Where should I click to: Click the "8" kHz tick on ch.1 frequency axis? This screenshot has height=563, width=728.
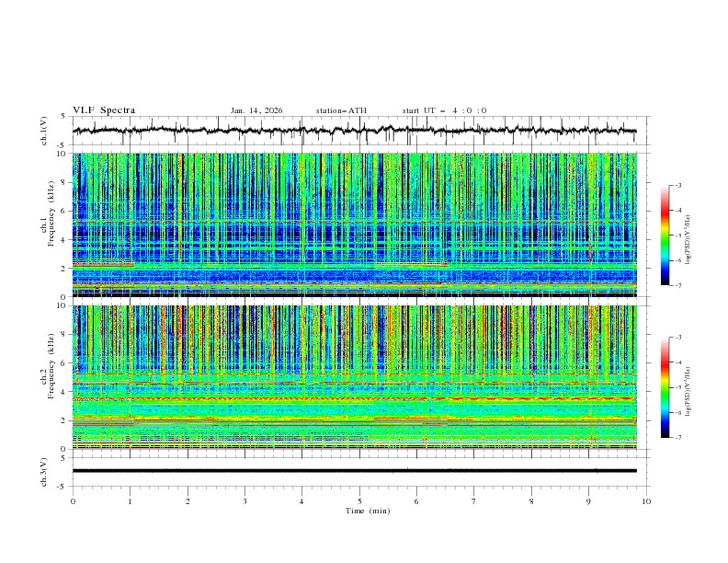coord(65,182)
